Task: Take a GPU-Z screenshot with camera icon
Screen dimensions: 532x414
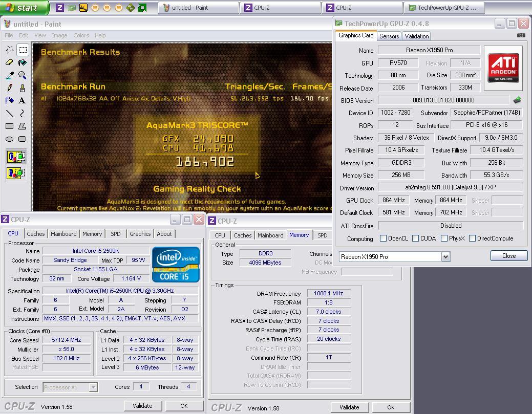Action: tap(521, 35)
